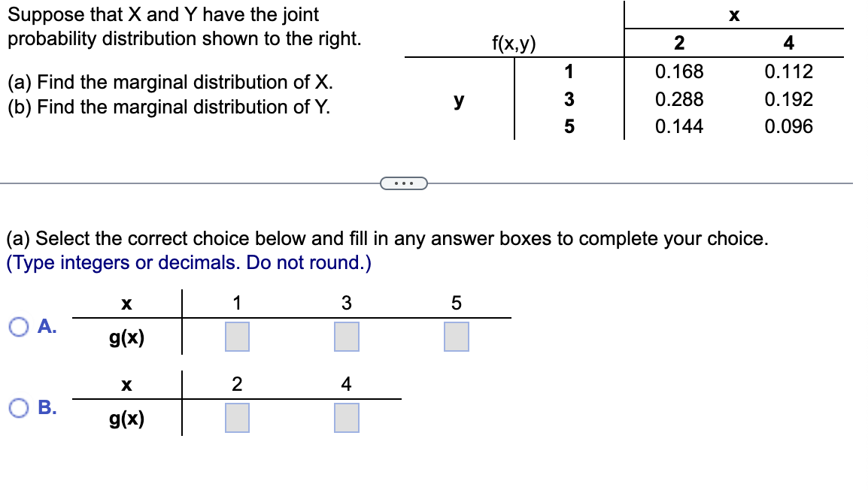Select the label 'B.' beside the second choice

click(x=47, y=408)
